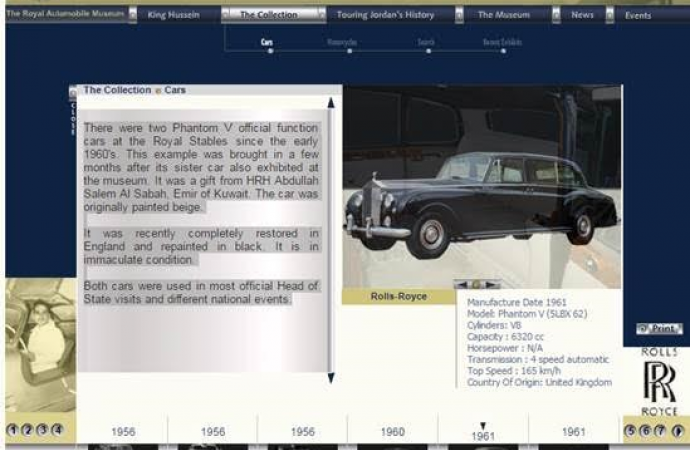Show next car photo with right arrow
This screenshot has height=450, width=690.
click(x=491, y=285)
